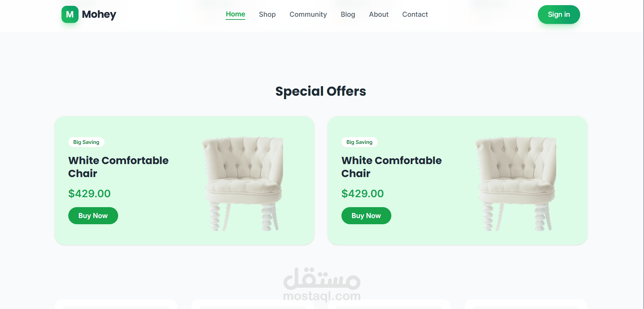Open the Home nav item
The height and width of the screenshot is (309, 644).
pyautogui.click(x=235, y=14)
